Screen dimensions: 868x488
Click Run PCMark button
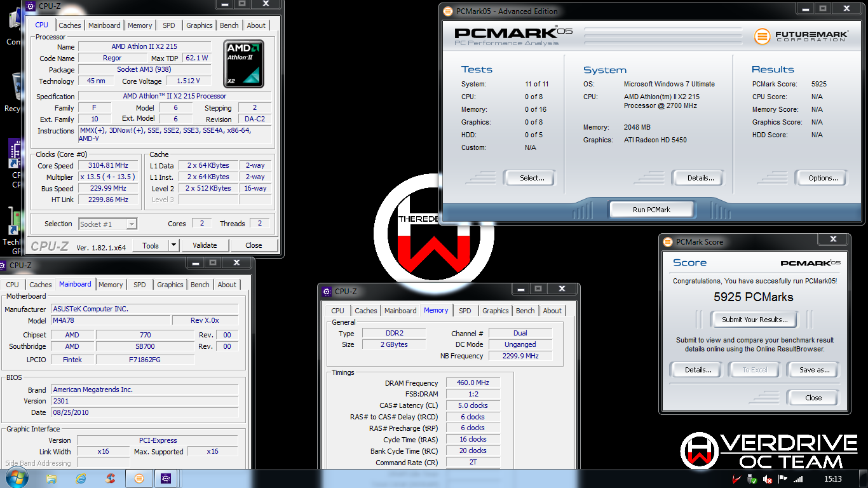652,210
